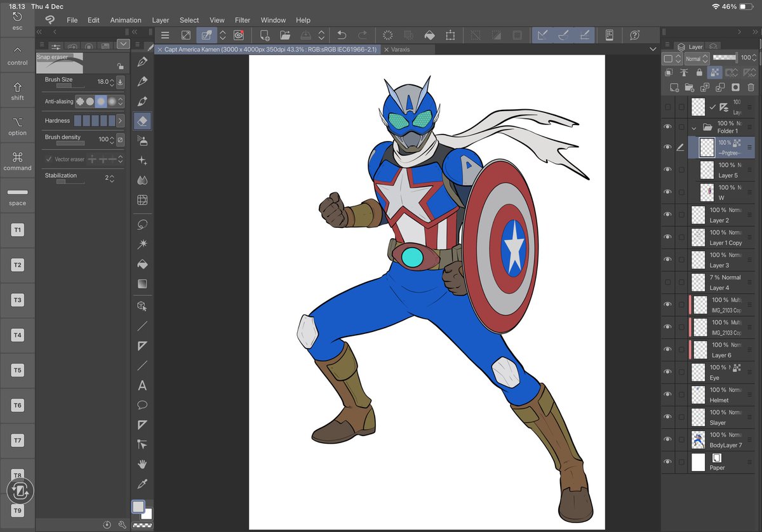Click the Undo arrow in command bar
The height and width of the screenshot is (532, 762).
coord(342,36)
